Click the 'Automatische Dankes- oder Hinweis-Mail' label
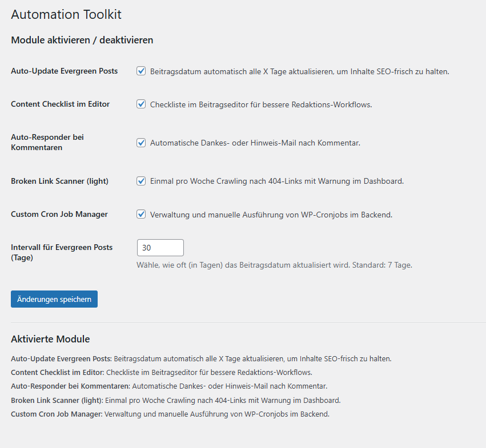The height and width of the screenshot is (448, 486). [x=255, y=143]
